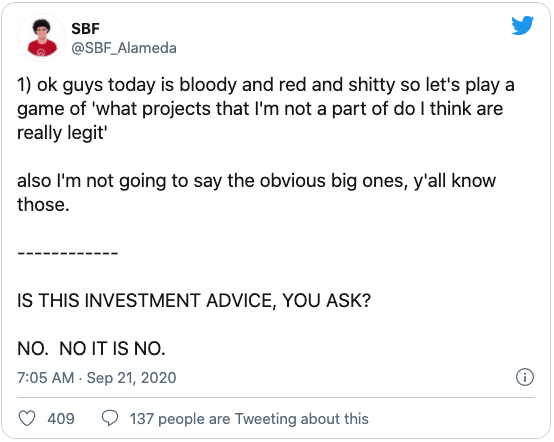The image size is (554, 442).
Task: Click the Sep 21, 2020 date
Action: click(131, 378)
